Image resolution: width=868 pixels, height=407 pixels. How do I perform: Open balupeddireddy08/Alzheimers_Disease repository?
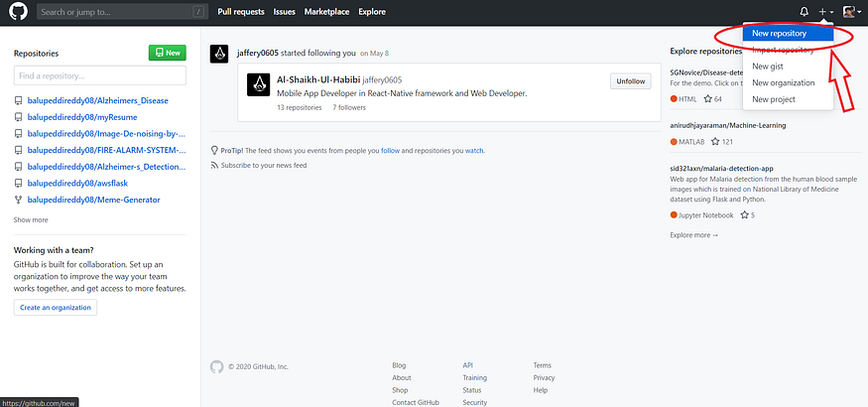[98, 101]
